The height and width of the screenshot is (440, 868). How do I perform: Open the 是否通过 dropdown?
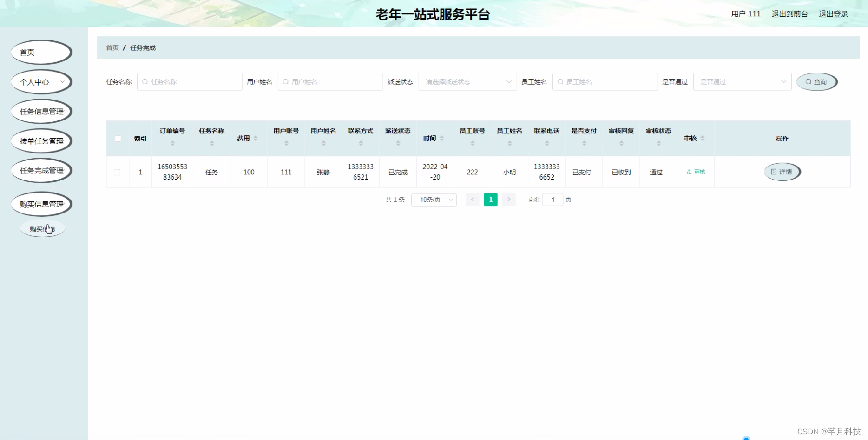742,82
